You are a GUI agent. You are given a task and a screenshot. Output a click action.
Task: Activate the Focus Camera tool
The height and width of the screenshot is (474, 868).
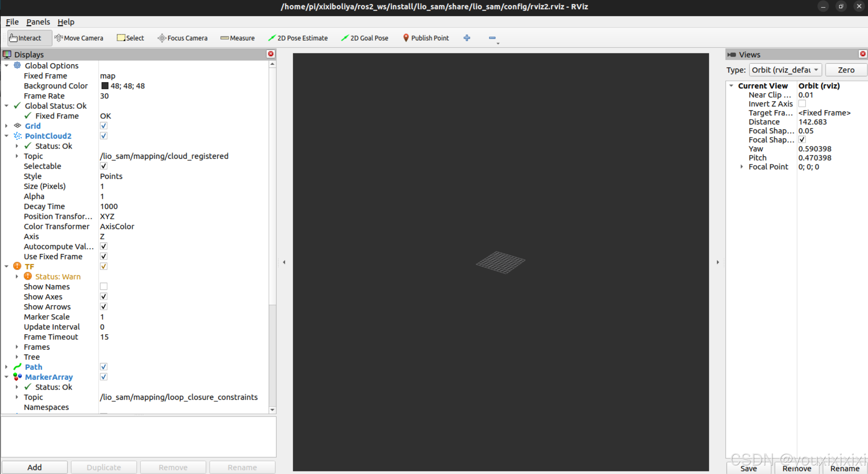pyautogui.click(x=182, y=38)
